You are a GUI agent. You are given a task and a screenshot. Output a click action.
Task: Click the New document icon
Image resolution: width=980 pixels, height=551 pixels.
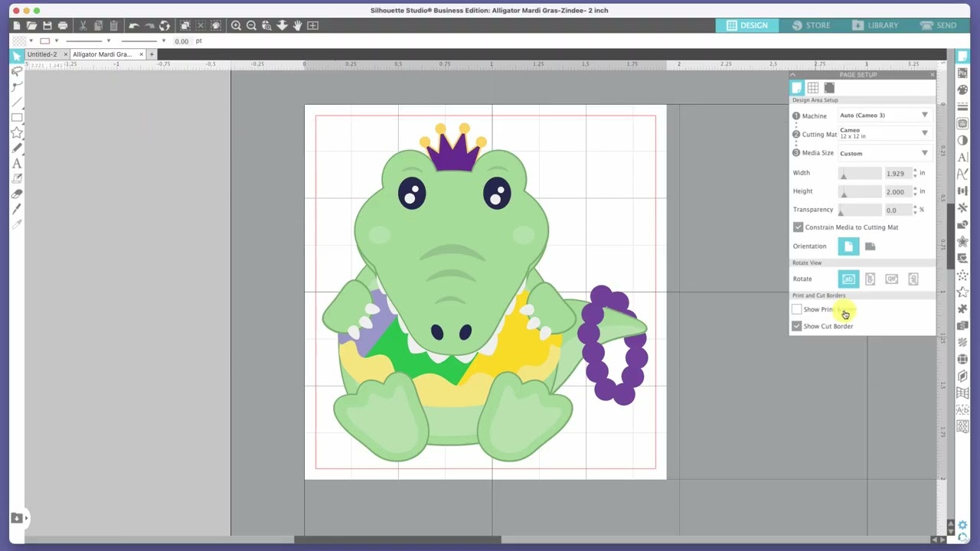17,25
